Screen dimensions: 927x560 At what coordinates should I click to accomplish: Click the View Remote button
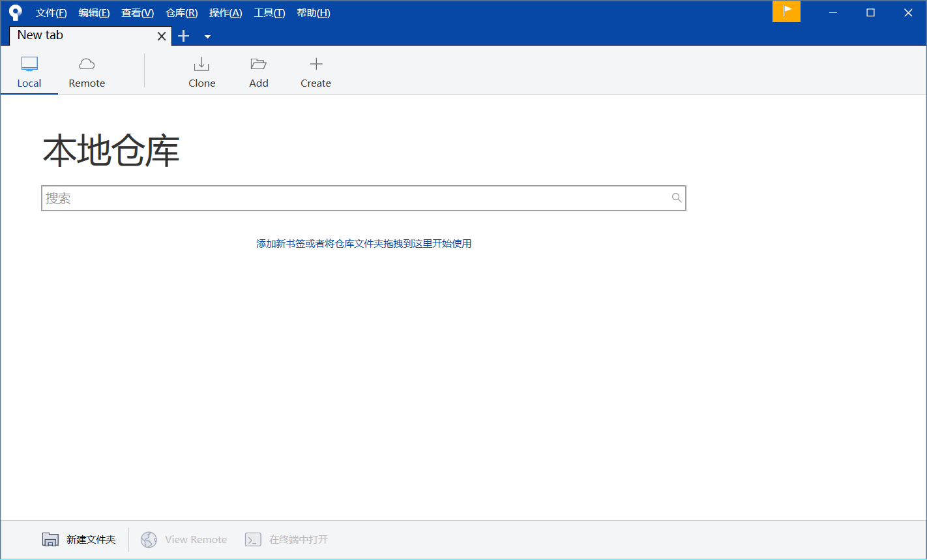[183, 539]
